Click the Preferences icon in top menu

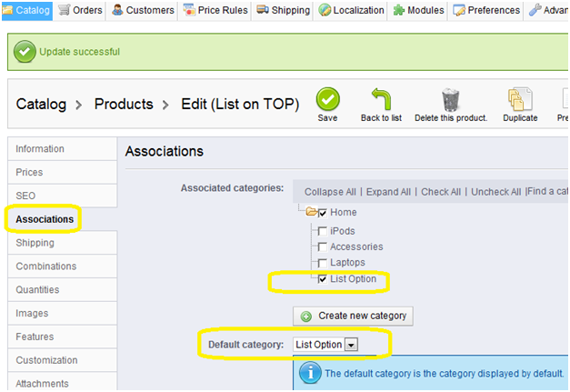[459, 10]
